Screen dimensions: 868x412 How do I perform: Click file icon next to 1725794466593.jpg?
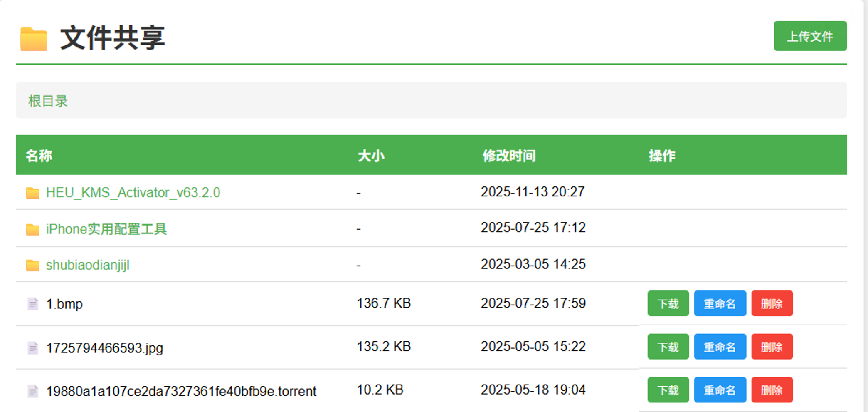pos(33,347)
